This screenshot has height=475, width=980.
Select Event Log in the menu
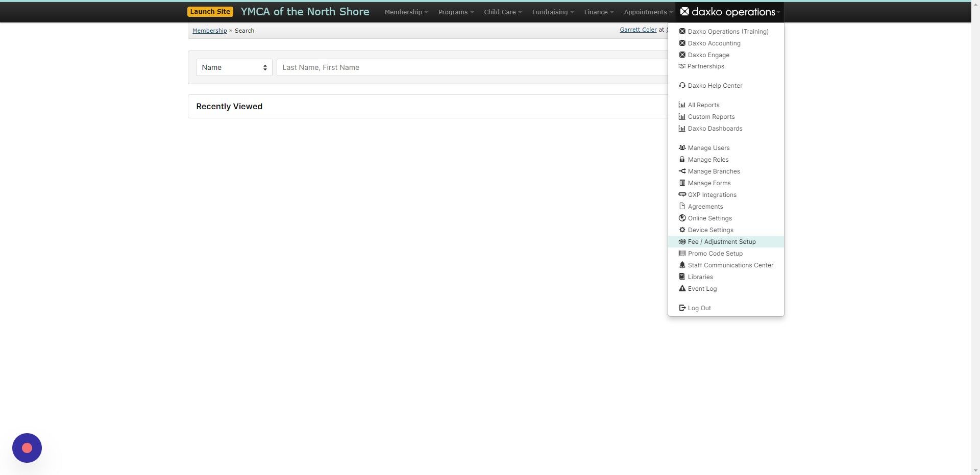point(726,288)
